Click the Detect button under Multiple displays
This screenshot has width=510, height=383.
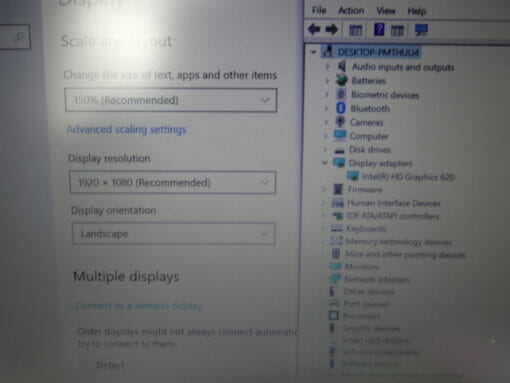click(110, 365)
